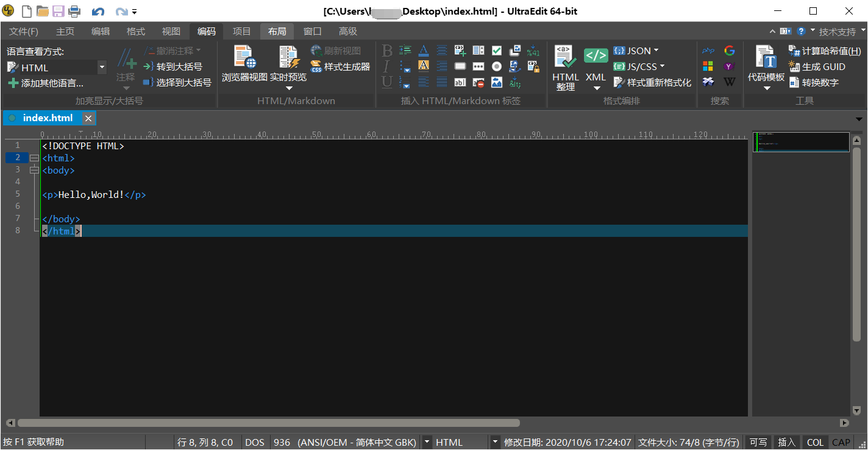Image resolution: width=868 pixels, height=450 pixels.
Task: Open customize quick access toolbar arrow
Action: pos(134,12)
